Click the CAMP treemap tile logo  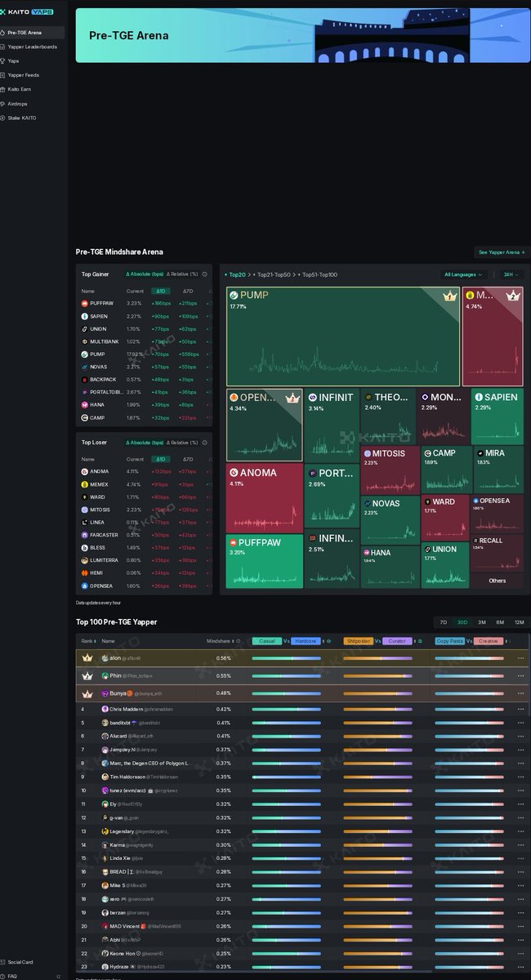[428, 453]
